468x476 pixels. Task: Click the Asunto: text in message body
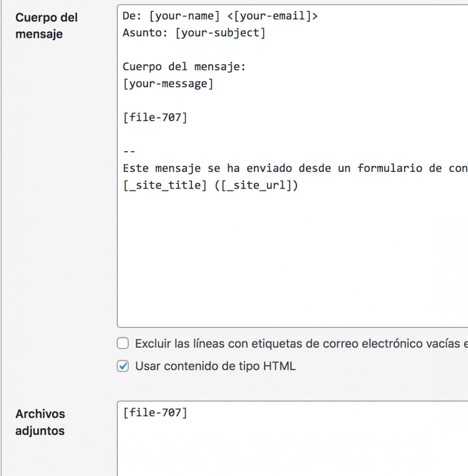click(145, 33)
